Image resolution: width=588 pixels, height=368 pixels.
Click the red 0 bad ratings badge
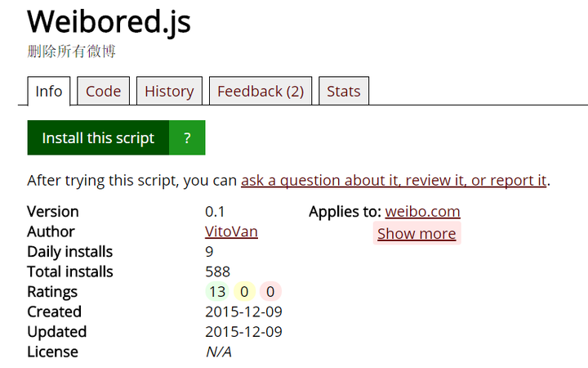[x=270, y=292]
